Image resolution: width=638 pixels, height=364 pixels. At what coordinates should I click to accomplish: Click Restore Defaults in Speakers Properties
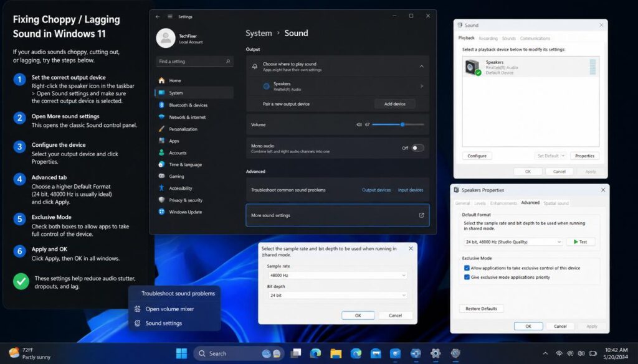point(482,309)
